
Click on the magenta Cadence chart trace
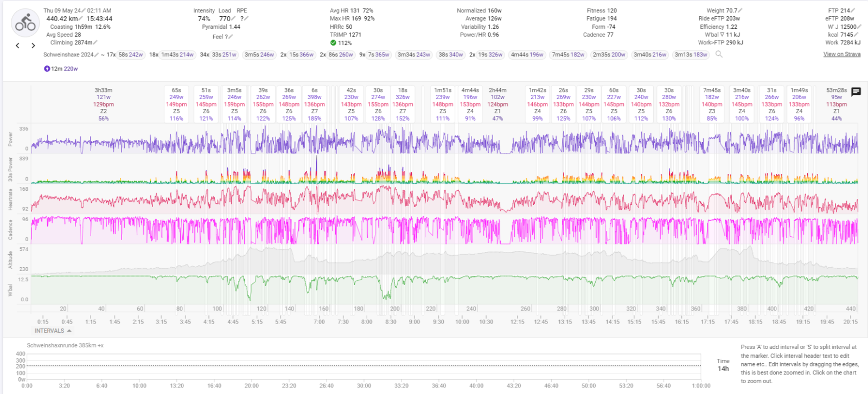point(444,230)
